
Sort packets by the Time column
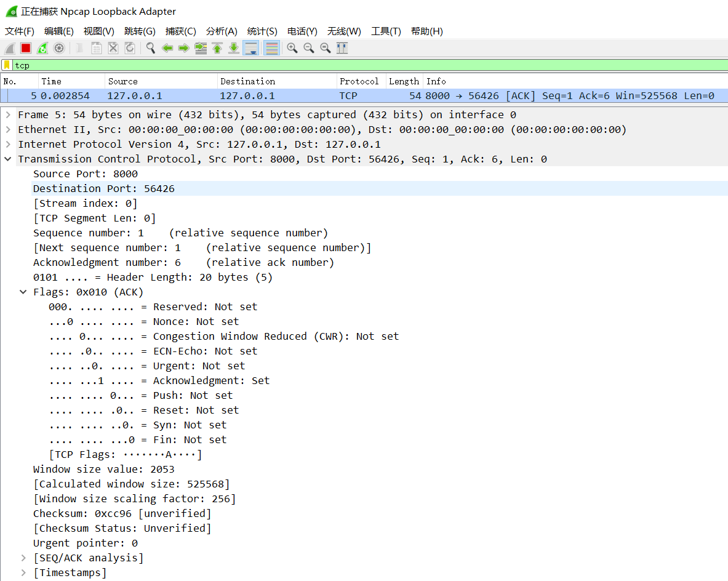click(x=52, y=81)
